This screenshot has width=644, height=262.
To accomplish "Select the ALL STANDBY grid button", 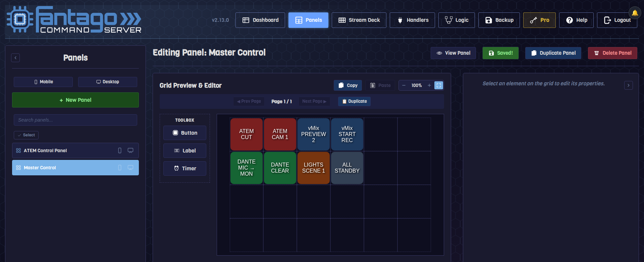I will tap(347, 168).
